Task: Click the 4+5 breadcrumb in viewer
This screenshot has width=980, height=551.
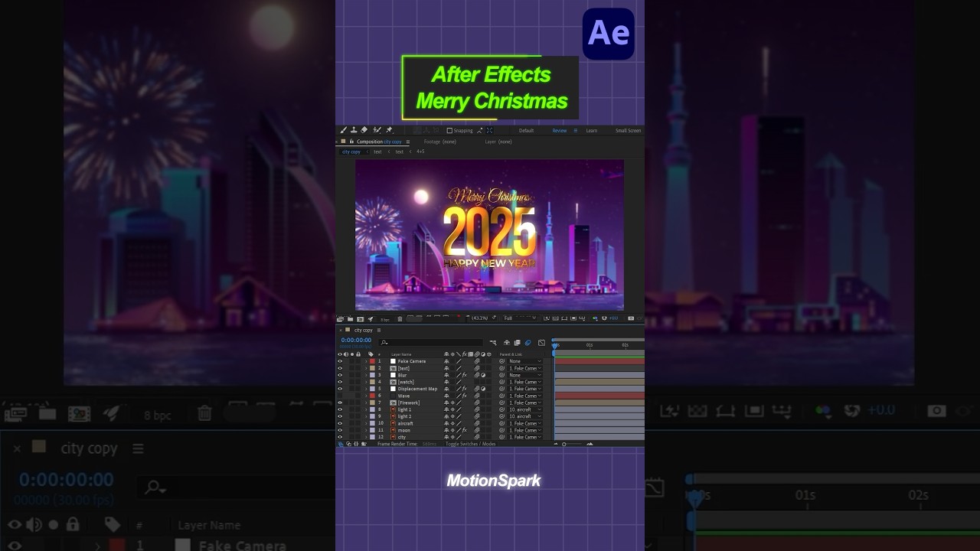Action: point(420,152)
